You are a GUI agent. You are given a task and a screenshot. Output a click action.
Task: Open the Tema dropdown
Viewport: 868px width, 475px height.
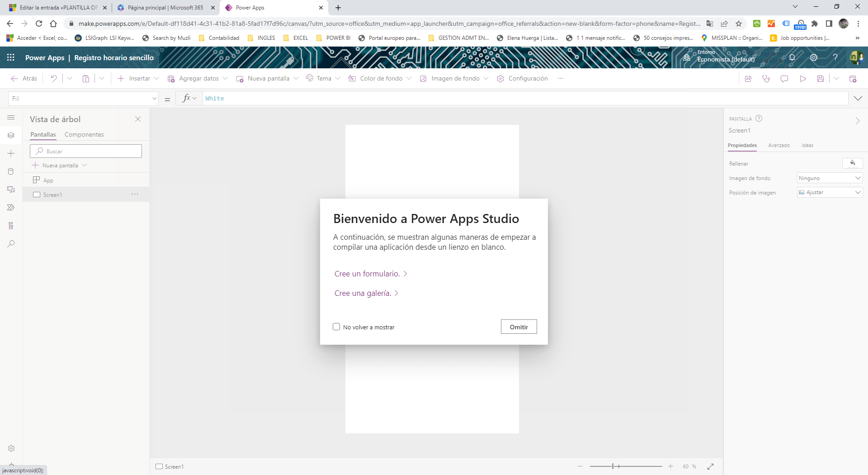(323, 78)
